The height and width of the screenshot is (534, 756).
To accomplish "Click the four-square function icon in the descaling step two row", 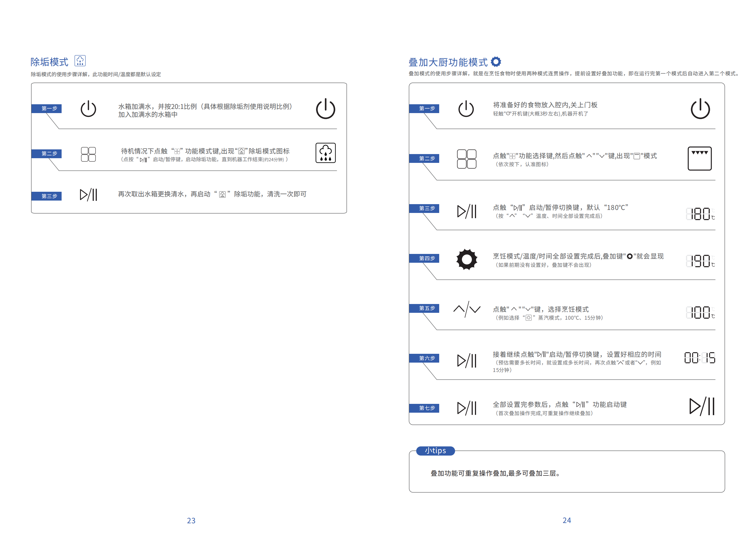I will 88,154.
